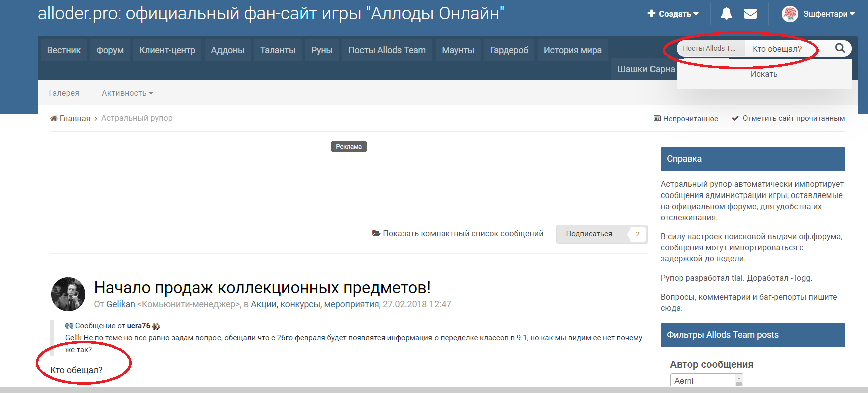Click the search magnifier icon
The image size is (868, 393).
[x=840, y=48]
